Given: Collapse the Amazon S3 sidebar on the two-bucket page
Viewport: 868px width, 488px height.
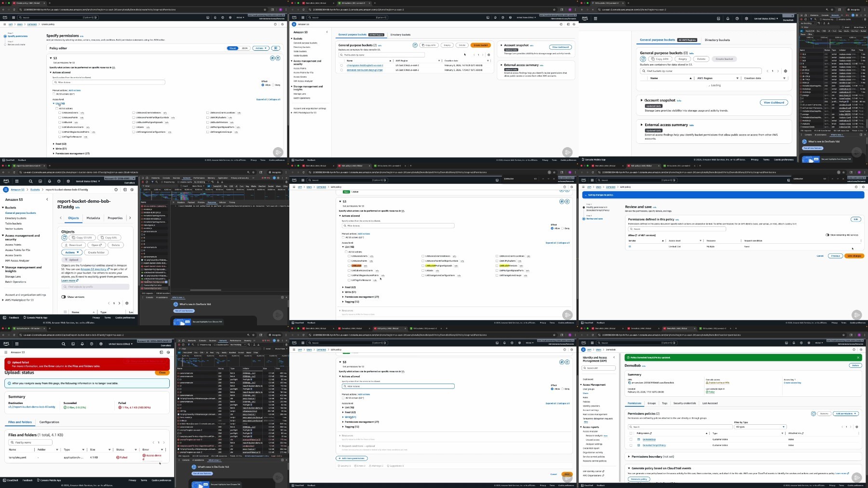Looking at the screenshot, I should tap(327, 32).
